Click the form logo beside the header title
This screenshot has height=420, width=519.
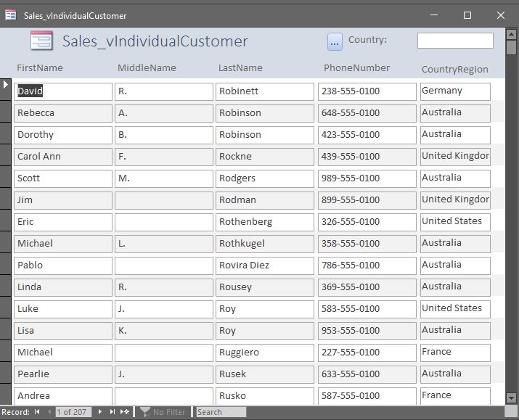click(41, 41)
